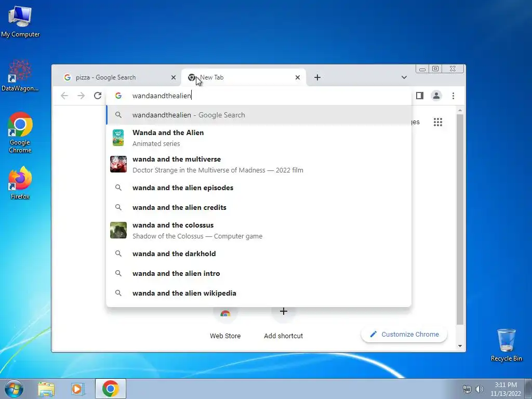The image size is (532, 399).
Task: Click the Show desktop button on the taskbar
Action: click(x=528, y=389)
